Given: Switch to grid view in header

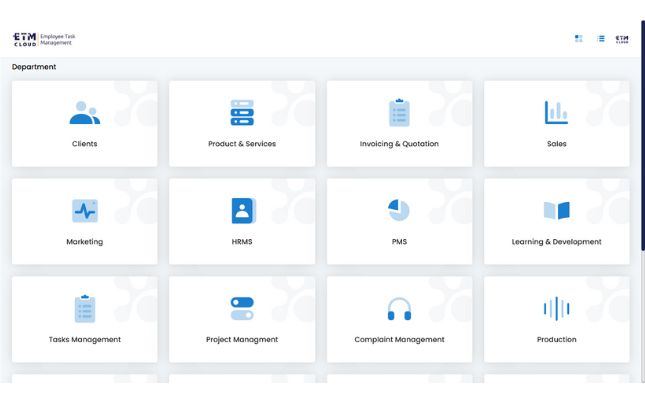Looking at the screenshot, I should (578, 39).
